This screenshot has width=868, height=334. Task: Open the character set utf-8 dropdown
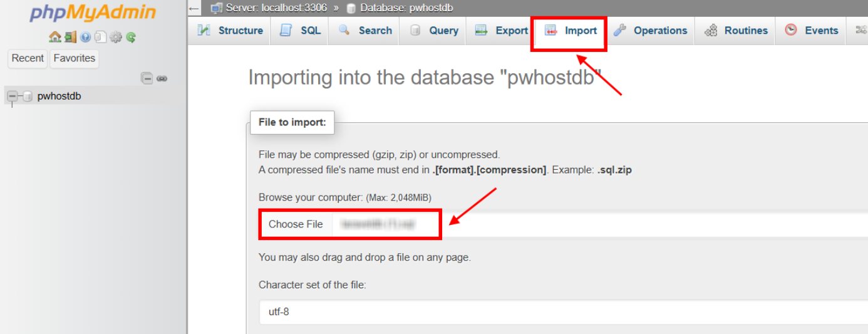pyautogui.click(x=562, y=311)
